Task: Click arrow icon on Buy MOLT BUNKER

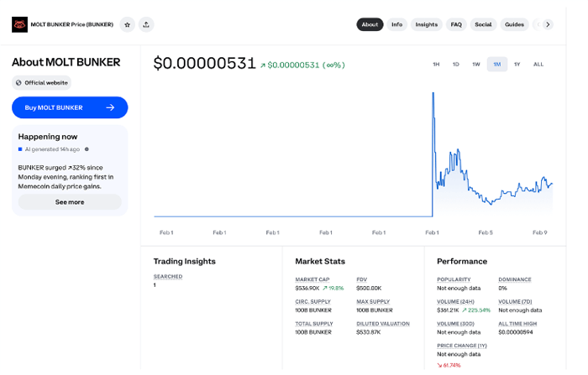Action: pyautogui.click(x=110, y=107)
